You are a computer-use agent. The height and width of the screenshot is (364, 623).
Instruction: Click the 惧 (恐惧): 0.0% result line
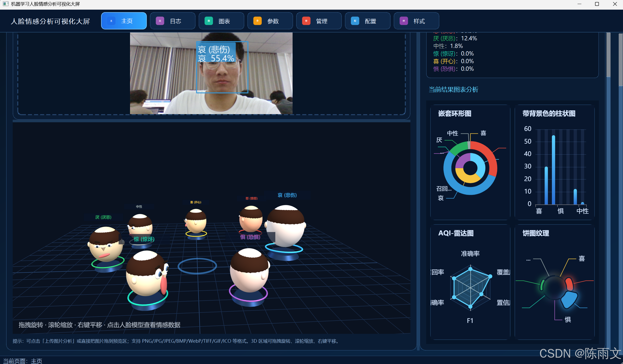(453, 69)
